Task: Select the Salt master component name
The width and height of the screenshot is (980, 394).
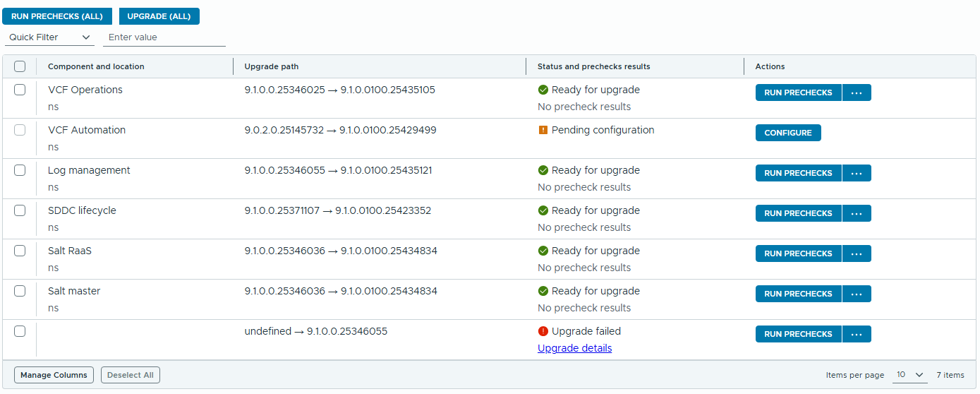Action: click(74, 291)
